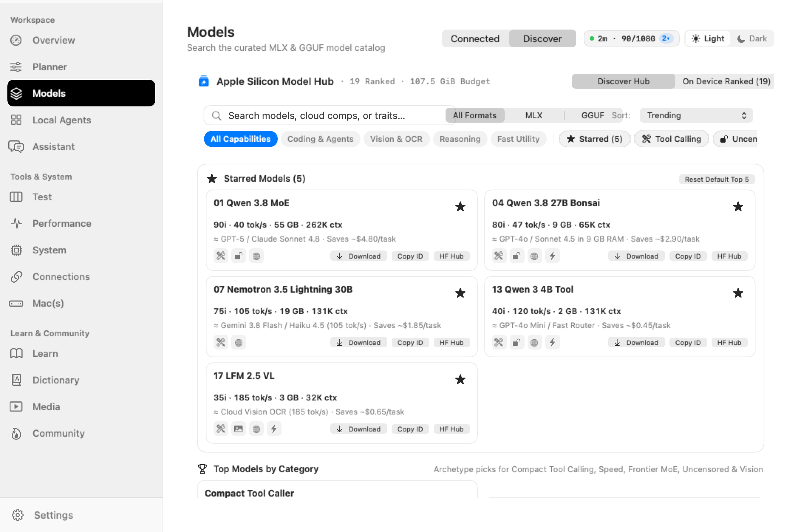This screenshot has width=798, height=532.
Task: Open the Overview gauge icon in sidebar
Action: [16, 40]
